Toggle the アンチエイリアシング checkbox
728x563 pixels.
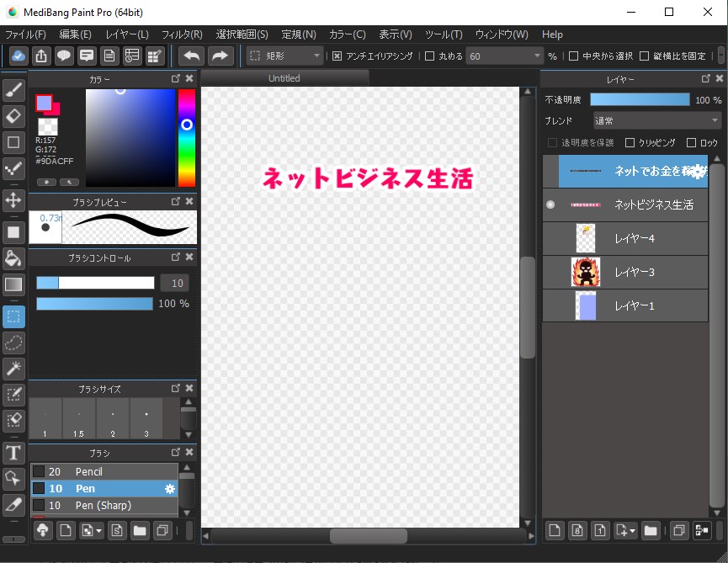click(x=337, y=56)
